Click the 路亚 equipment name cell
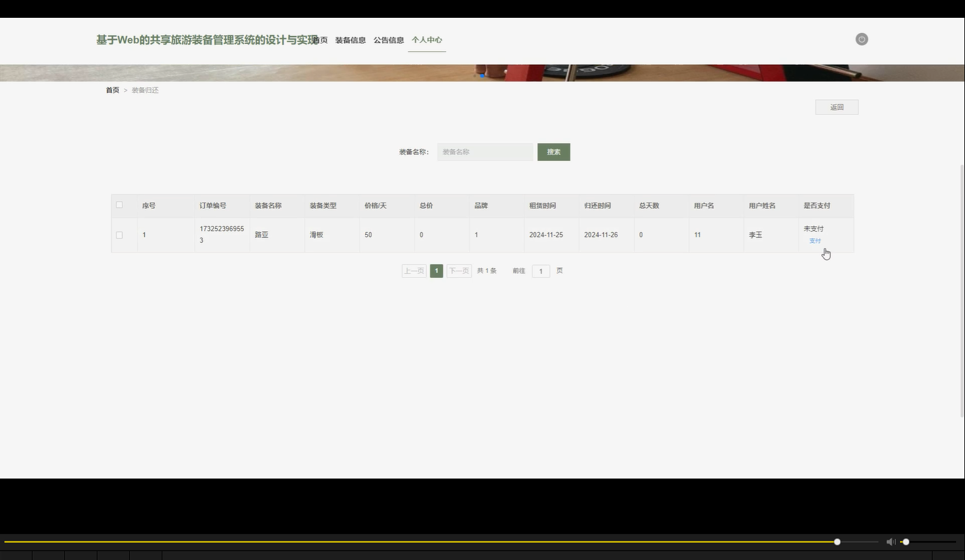This screenshot has width=965, height=560. [262, 235]
